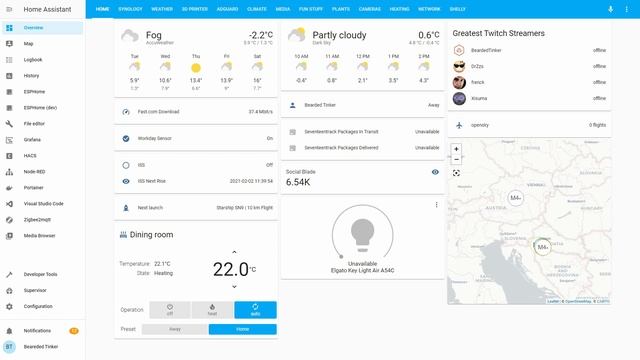Open Portainer from the sidebar
This screenshot has width=640, height=360.
tap(42, 188)
